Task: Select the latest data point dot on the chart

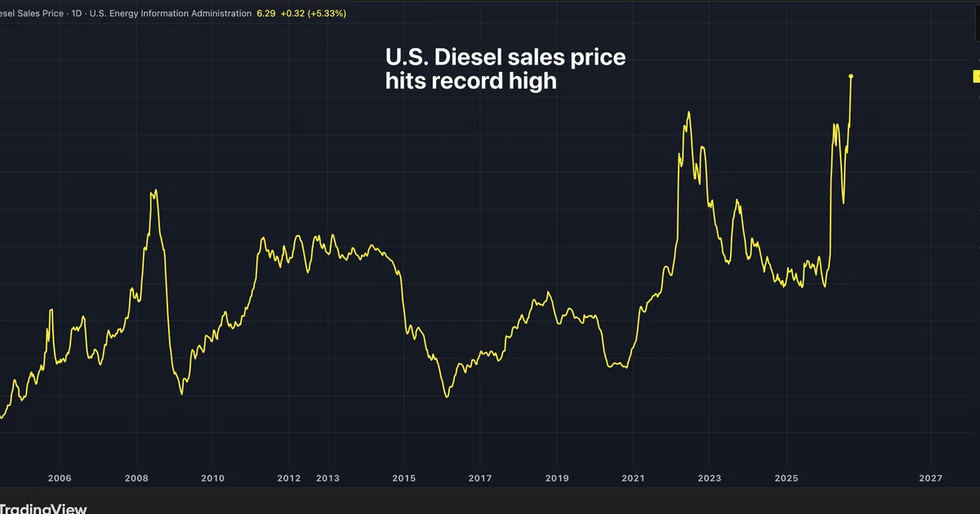Action: pos(851,77)
